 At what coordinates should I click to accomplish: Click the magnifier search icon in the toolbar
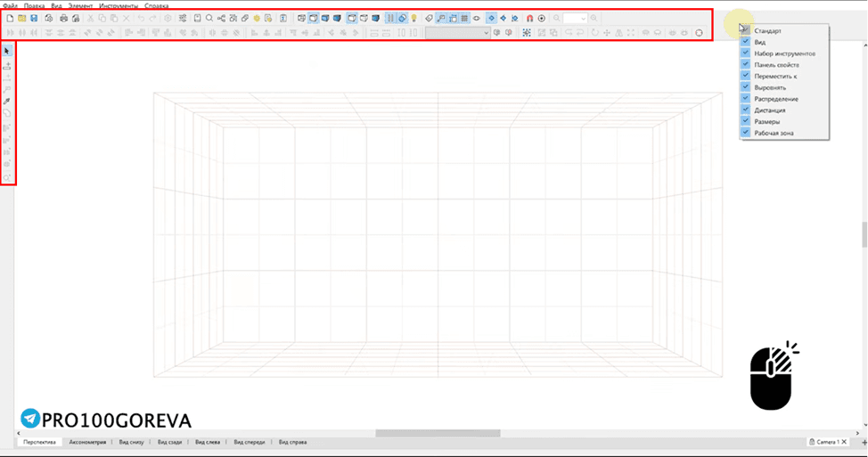[209, 18]
